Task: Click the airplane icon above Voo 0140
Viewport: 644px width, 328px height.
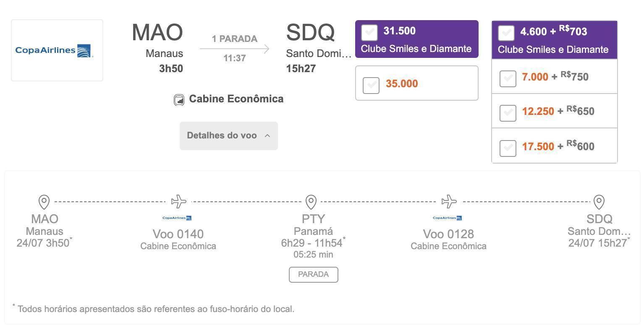Action: [x=179, y=201]
